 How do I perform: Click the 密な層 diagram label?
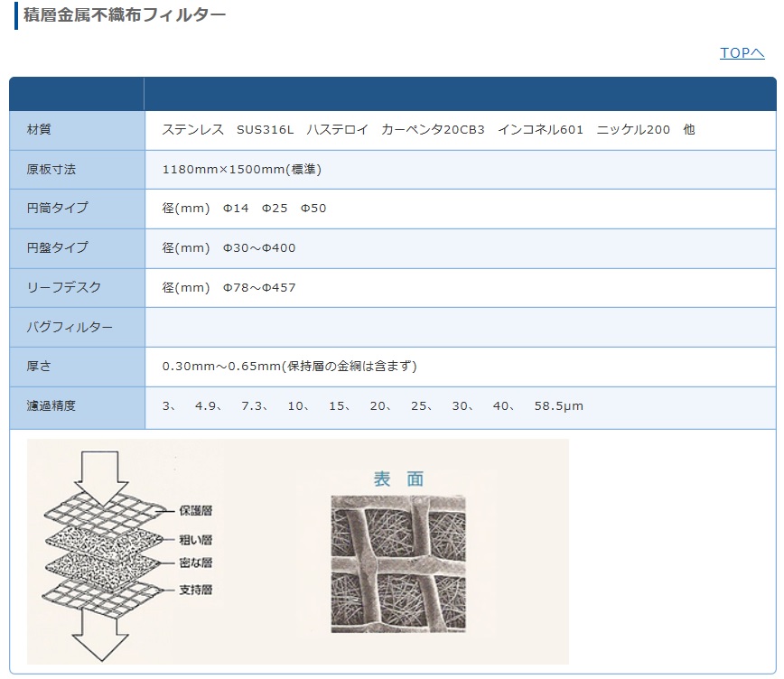pyautogui.click(x=195, y=563)
